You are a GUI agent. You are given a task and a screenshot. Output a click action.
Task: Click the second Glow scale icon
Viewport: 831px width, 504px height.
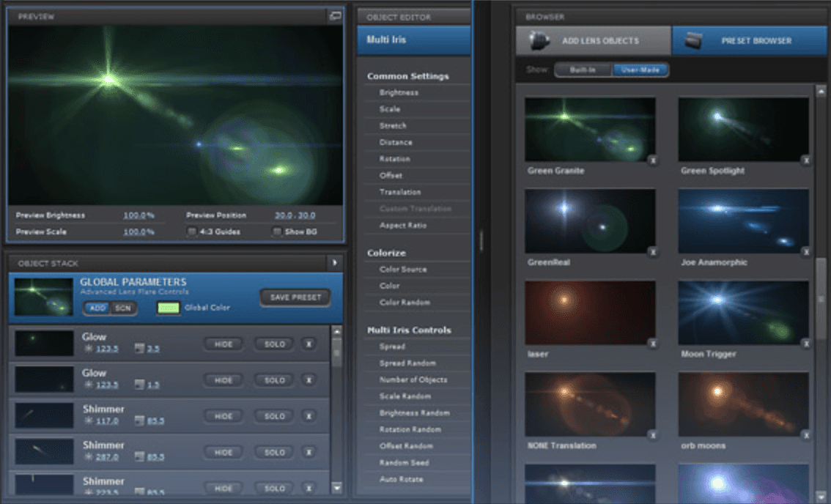tap(139, 385)
